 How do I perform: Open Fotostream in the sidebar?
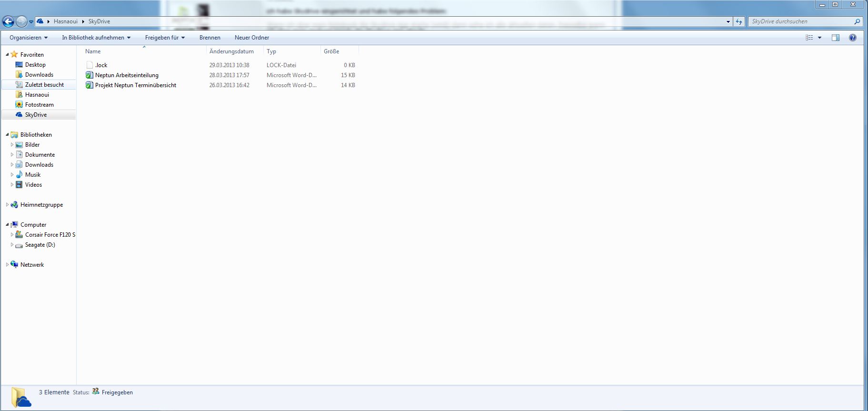click(40, 105)
